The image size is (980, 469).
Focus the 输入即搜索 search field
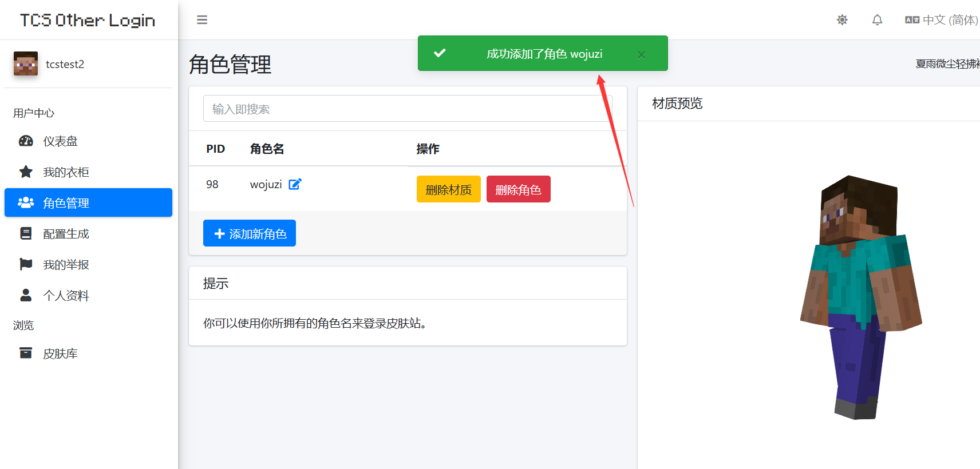pos(408,109)
